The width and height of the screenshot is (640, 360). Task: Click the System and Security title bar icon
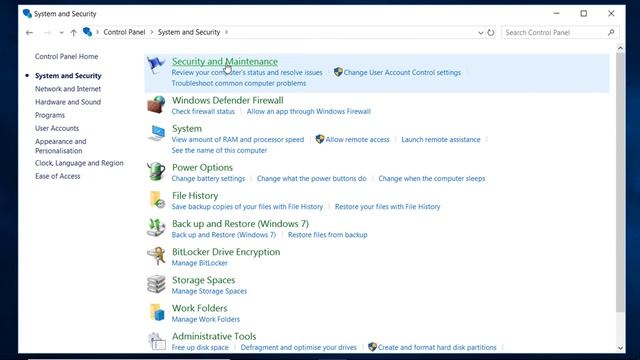(27, 13)
